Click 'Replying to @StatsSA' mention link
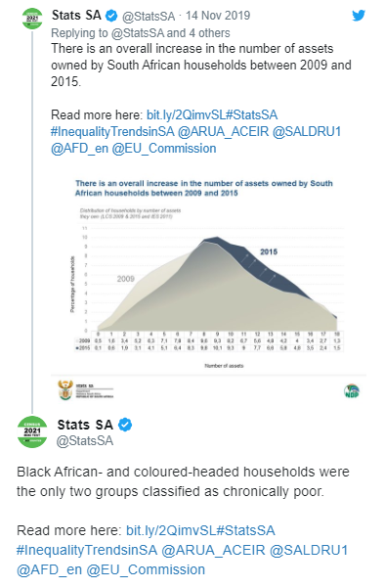The width and height of the screenshot is (384, 588). click(x=138, y=33)
